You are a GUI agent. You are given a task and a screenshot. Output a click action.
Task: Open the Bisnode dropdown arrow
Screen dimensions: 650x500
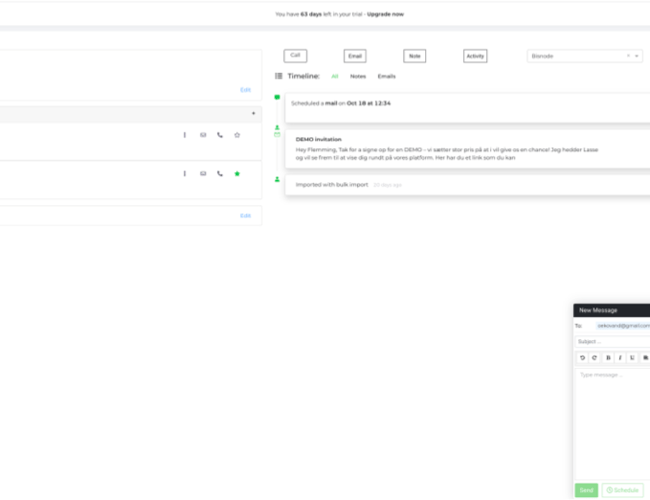click(637, 56)
